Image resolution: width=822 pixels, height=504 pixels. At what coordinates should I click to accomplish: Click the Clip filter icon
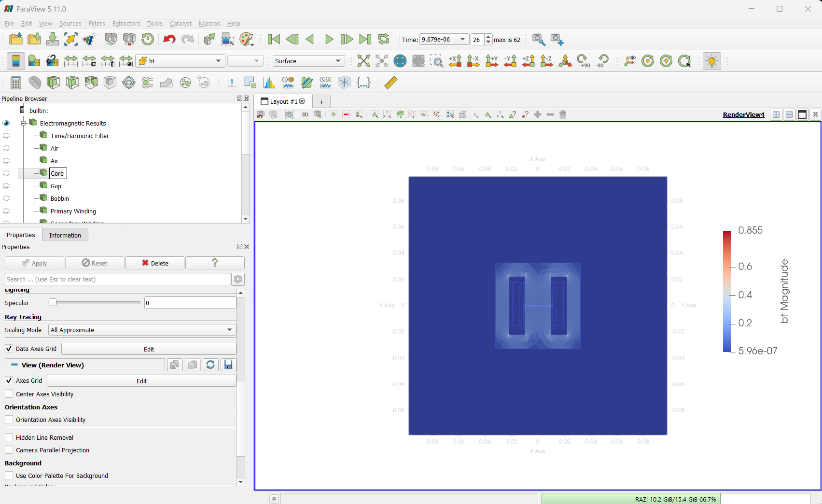pyautogui.click(x=54, y=83)
